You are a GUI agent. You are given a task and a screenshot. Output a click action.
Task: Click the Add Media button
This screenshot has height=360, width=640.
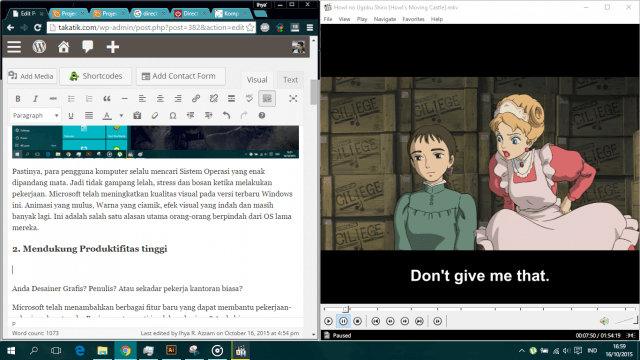click(x=32, y=76)
